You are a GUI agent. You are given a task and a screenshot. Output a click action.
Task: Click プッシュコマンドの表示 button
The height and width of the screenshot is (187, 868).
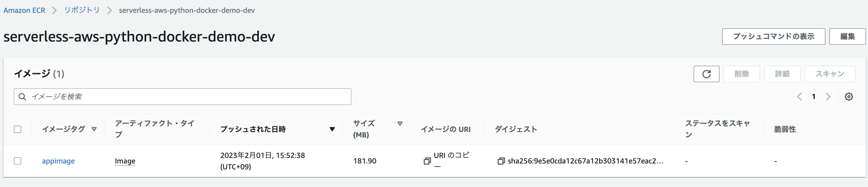773,36
